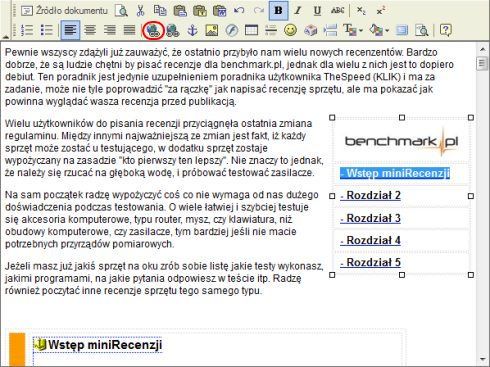Redo the last undone action

coord(259,11)
